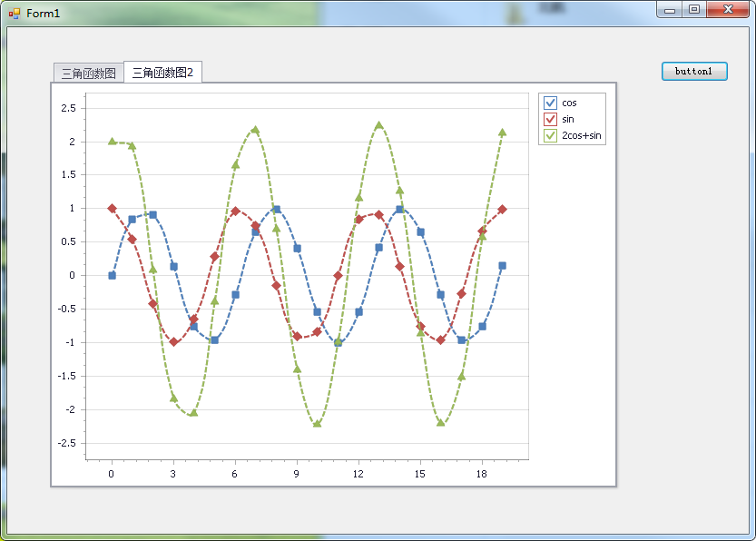This screenshot has height=541, width=756.
Task: Click the last blue square marker at x=19
Action: click(503, 266)
